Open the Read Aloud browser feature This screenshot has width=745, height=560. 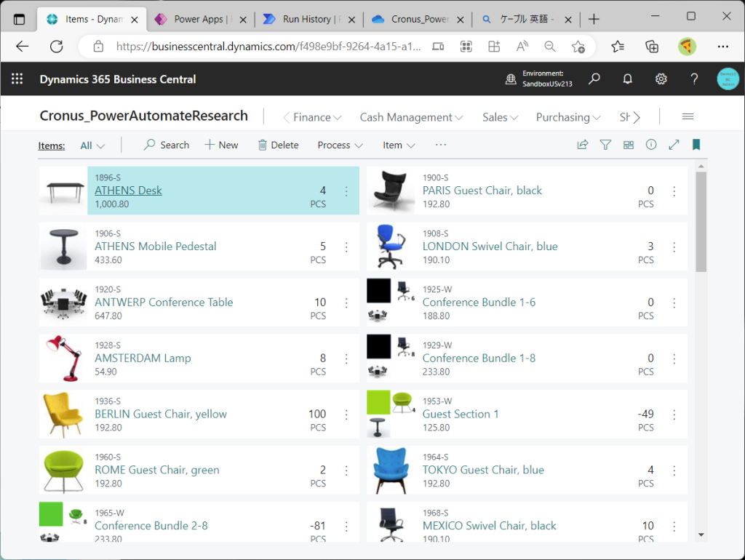(x=522, y=47)
